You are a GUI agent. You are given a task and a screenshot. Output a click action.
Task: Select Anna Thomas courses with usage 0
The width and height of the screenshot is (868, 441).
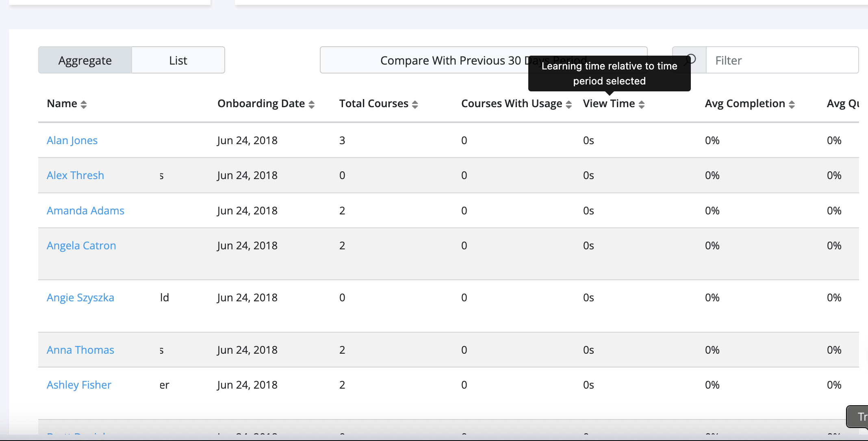coord(464,350)
